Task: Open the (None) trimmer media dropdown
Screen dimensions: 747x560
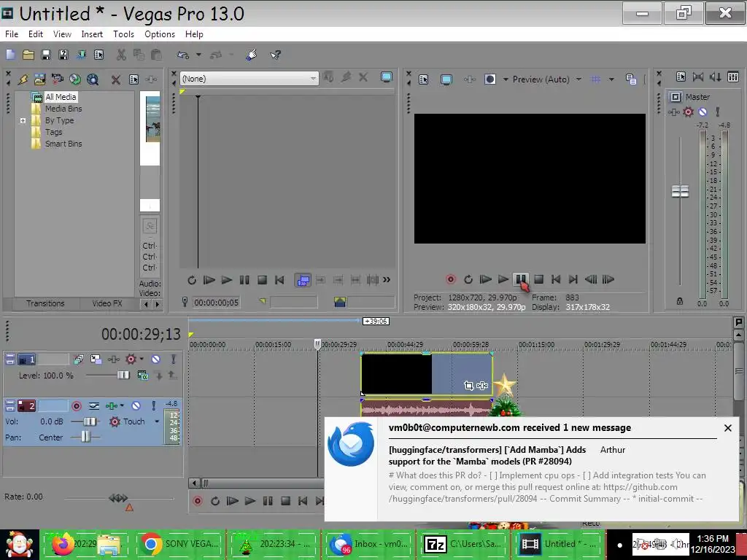Action: click(249, 79)
